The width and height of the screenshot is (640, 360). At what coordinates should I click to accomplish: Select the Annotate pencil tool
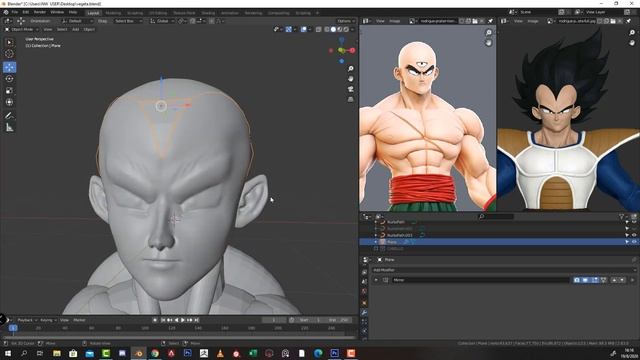(x=9, y=116)
